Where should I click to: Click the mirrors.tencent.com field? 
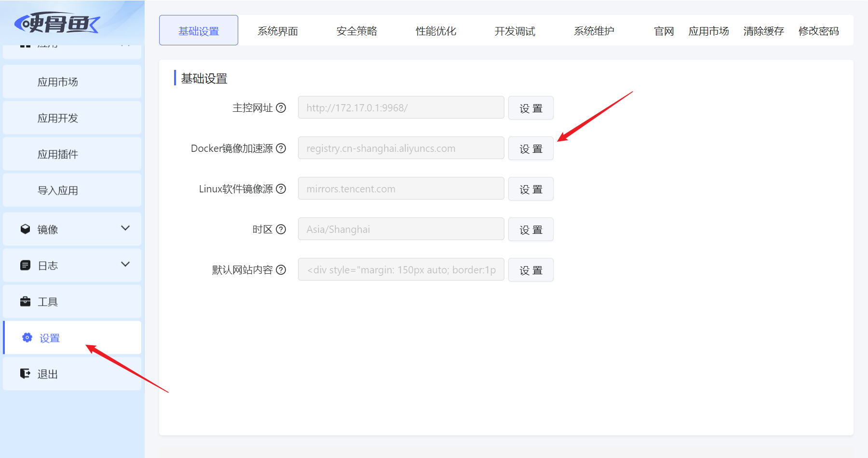[x=401, y=189]
